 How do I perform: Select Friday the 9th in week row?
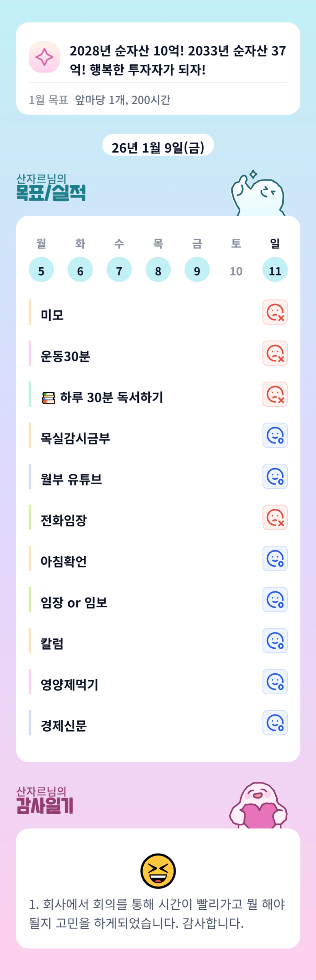197,270
